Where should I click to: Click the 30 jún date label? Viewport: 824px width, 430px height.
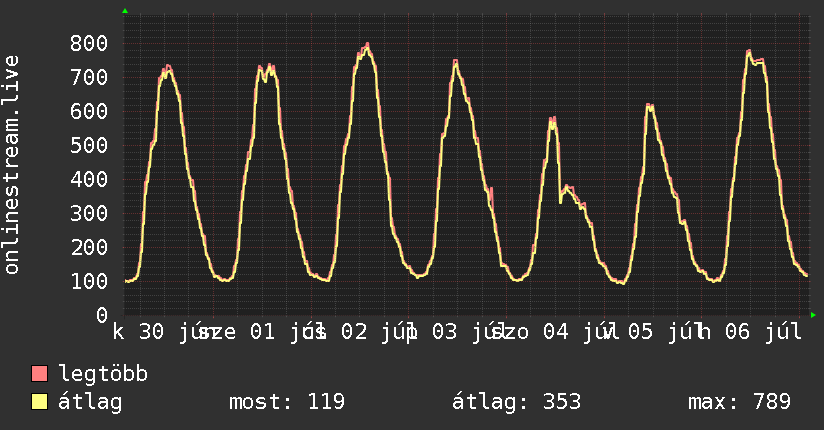coord(172,332)
